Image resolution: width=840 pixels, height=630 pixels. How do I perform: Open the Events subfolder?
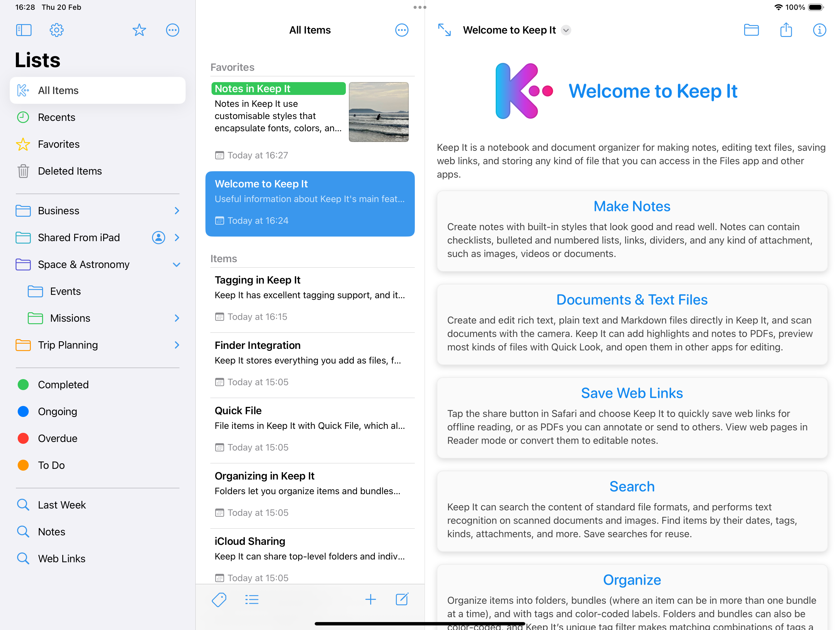click(98, 291)
